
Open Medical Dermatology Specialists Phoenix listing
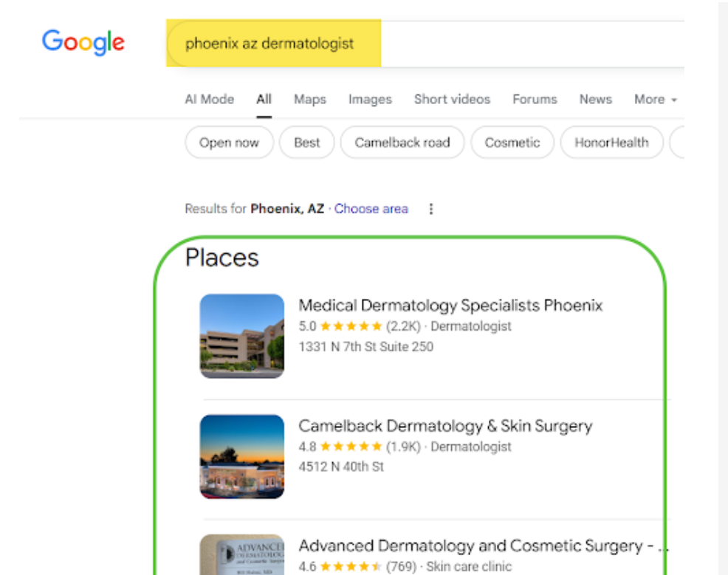click(x=450, y=306)
